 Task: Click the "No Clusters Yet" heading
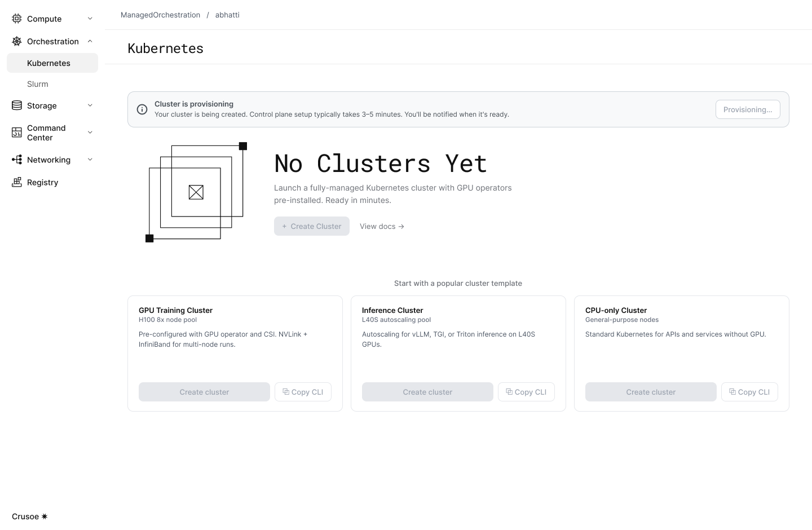click(381, 164)
